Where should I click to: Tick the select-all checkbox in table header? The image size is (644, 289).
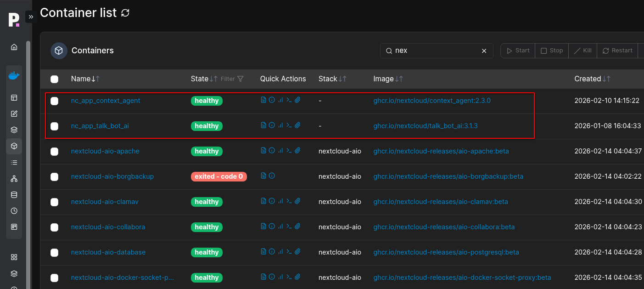(54, 79)
